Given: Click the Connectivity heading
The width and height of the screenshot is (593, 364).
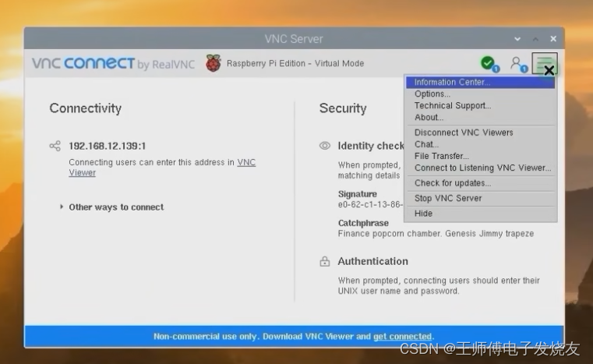Looking at the screenshot, I should point(86,108).
